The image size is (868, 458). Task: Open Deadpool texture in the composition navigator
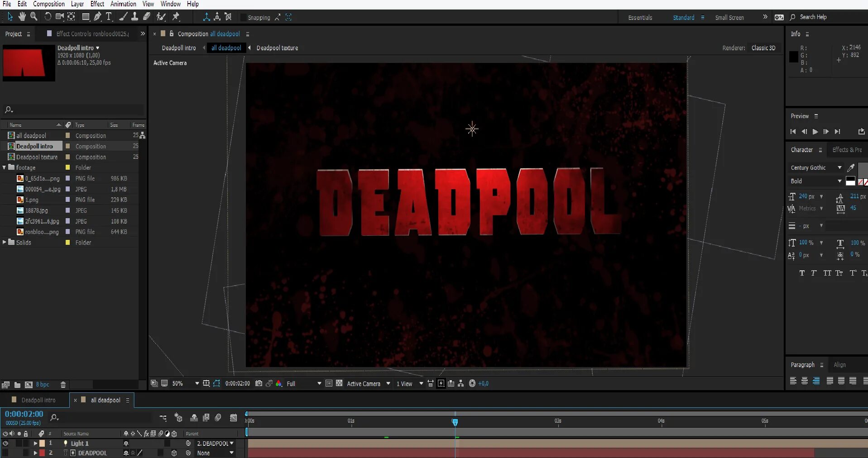tap(277, 48)
